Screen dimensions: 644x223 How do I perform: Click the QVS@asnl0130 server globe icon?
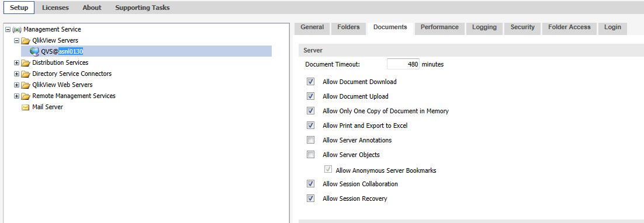coord(34,51)
